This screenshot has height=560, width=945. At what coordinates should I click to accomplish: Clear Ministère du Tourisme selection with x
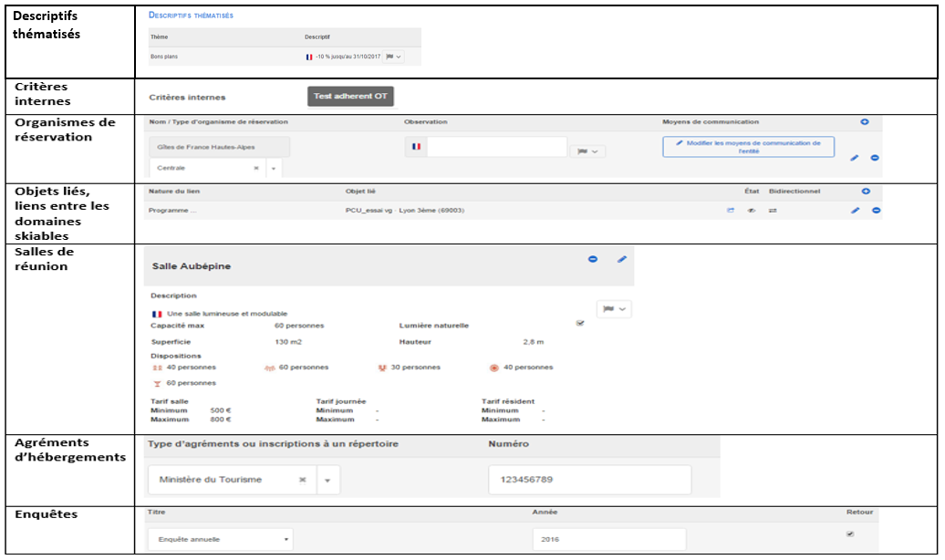303,480
